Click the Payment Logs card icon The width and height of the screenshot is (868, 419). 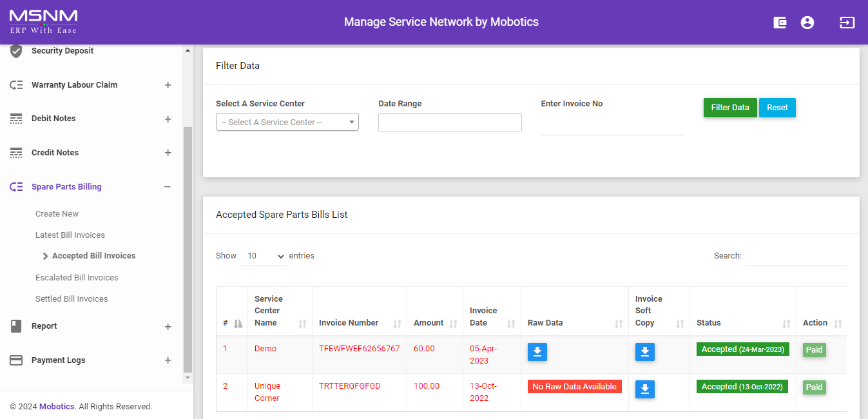17,360
